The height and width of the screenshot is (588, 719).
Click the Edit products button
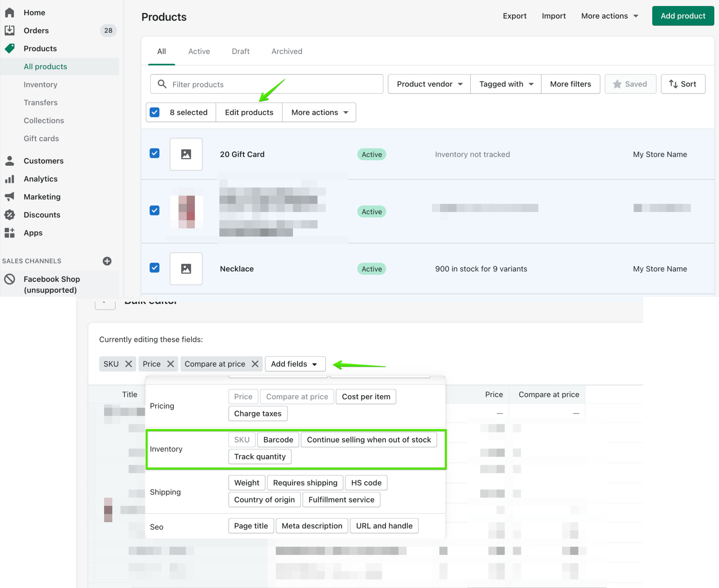pos(249,112)
